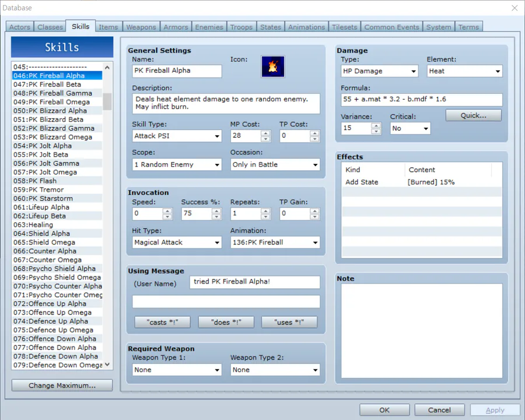Click the PK Fireball skill icon image

click(x=273, y=66)
